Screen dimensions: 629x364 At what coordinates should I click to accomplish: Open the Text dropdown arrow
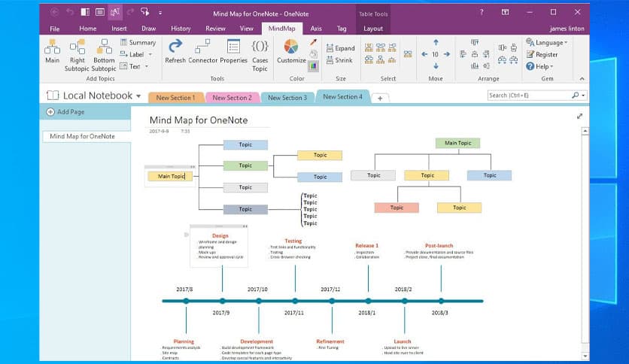pyautogui.click(x=147, y=66)
